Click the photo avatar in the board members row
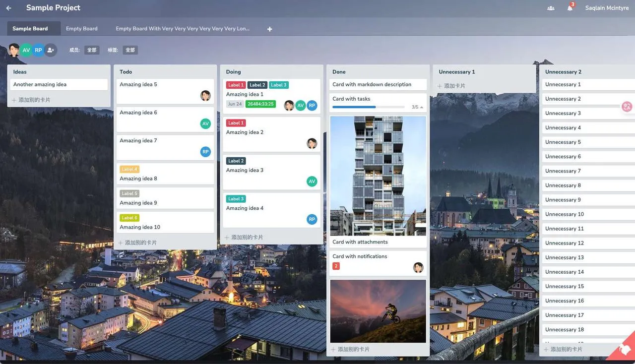 tap(14, 50)
